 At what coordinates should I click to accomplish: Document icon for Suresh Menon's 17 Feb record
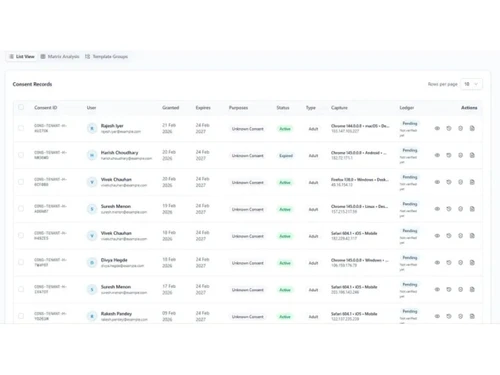pos(472,289)
